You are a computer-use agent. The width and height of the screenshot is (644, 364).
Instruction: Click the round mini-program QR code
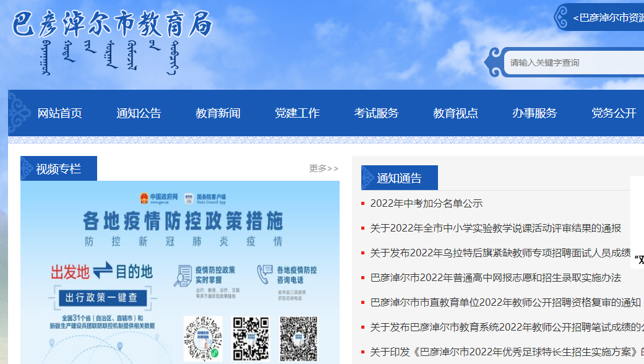click(x=203, y=339)
